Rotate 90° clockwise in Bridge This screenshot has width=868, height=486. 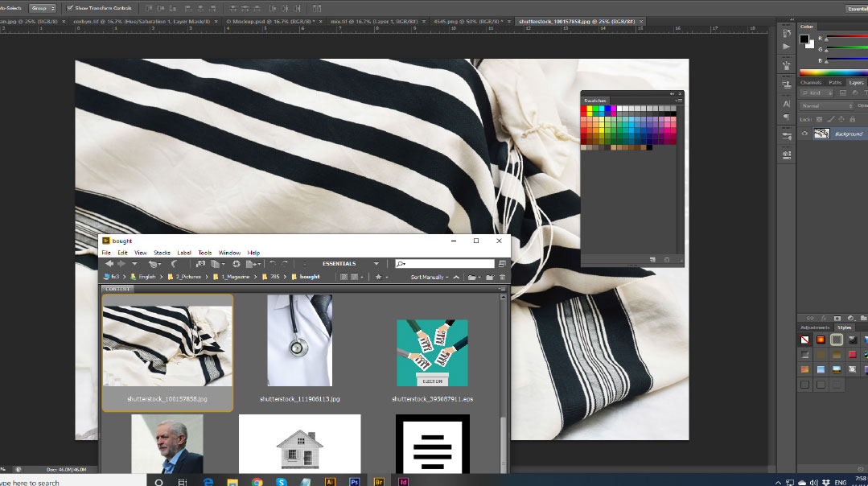click(x=285, y=264)
